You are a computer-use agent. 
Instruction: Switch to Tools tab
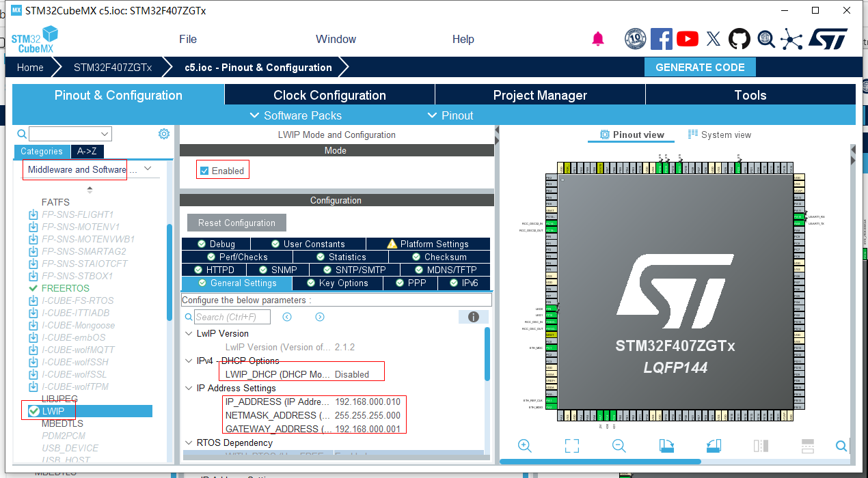tap(750, 95)
